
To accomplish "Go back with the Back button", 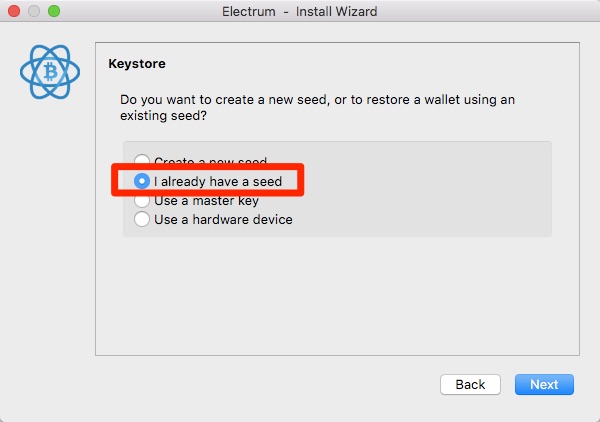I will coord(470,384).
